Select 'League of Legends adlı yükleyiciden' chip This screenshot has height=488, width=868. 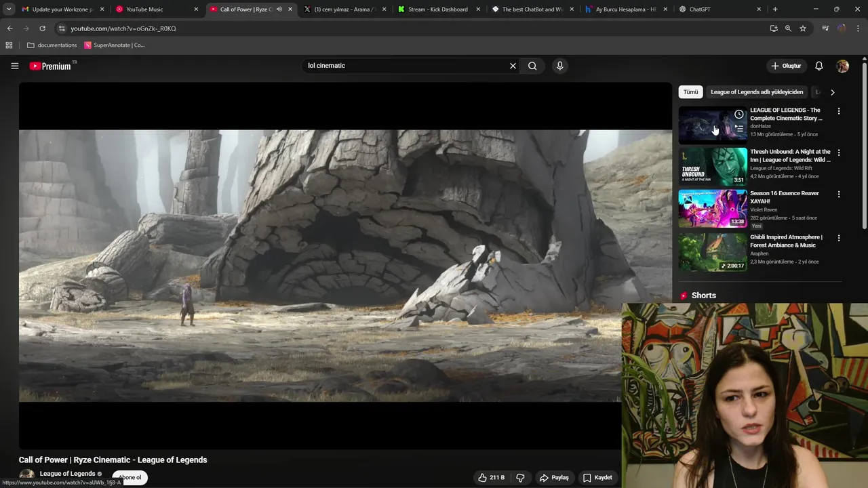[757, 92]
